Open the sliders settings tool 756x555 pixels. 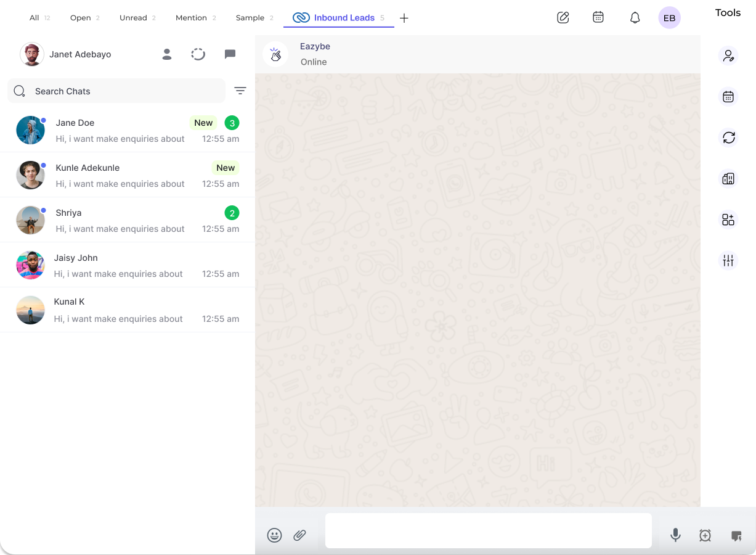click(x=728, y=261)
